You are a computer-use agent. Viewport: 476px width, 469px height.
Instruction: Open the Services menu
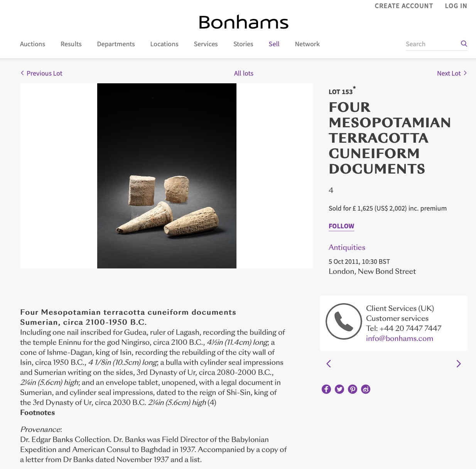(x=206, y=44)
